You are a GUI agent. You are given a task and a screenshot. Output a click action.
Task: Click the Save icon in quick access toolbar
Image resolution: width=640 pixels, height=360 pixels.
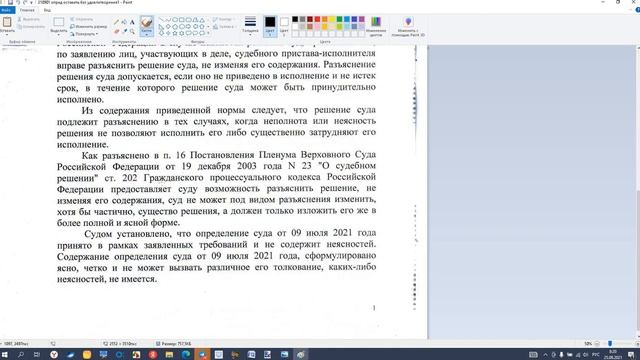pyautogui.click(x=11, y=2)
